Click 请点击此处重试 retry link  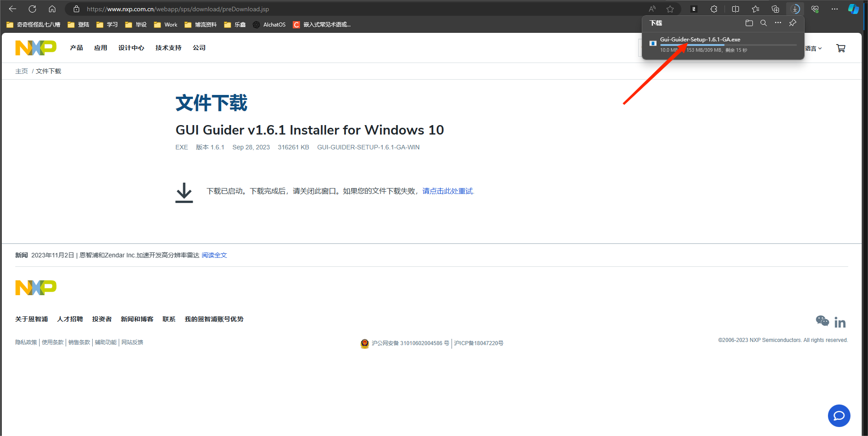pyautogui.click(x=447, y=191)
